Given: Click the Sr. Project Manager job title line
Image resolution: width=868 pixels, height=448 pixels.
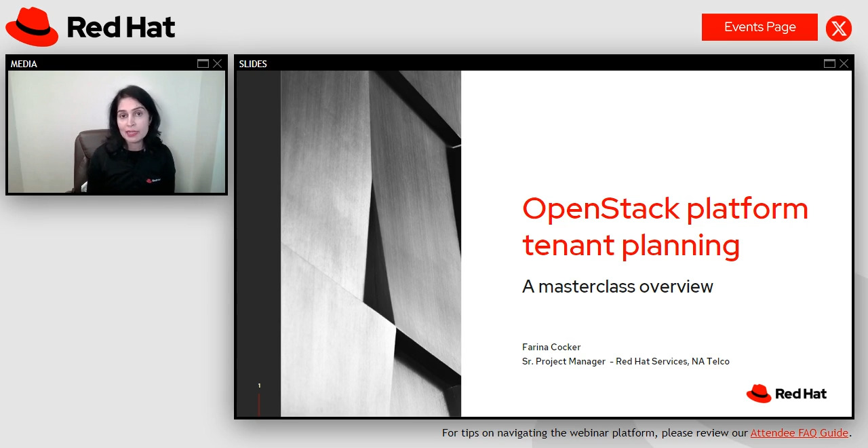Looking at the screenshot, I should pyautogui.click(x=625, y=362).
